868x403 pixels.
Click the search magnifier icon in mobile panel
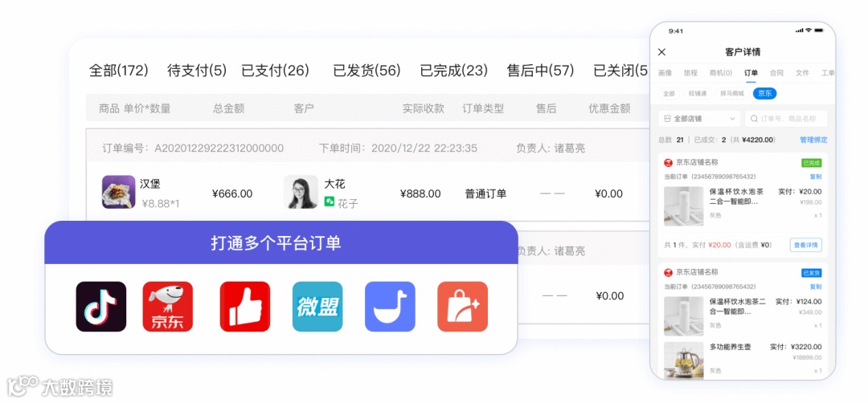(x=754, y=119)
